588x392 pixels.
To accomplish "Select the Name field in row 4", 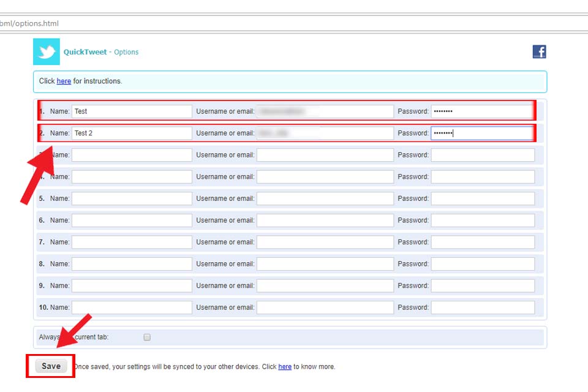I will [132, 176].
